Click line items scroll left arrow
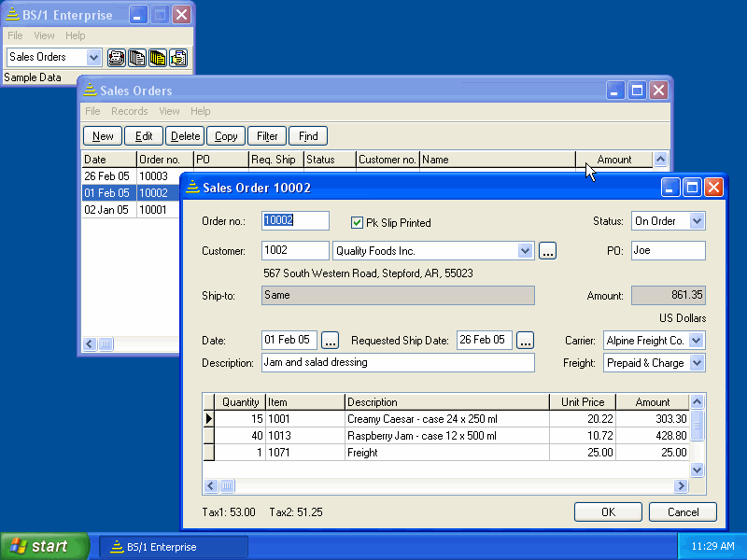This screenshot has width=747, height=560. coord(211,485)
